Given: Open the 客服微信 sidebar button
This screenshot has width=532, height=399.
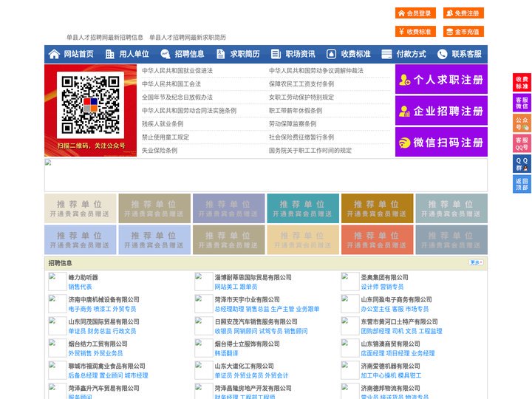Looking at the screenshot, I should (x=522, y=103).
